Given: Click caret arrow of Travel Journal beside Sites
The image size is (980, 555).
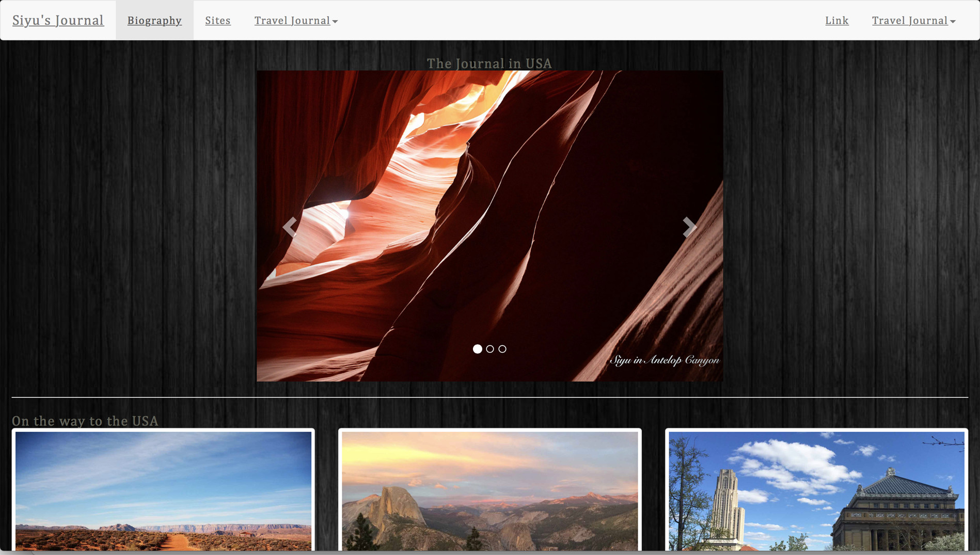Looking at the screenshot, I should pyautogui.click(x=335, y=22).
